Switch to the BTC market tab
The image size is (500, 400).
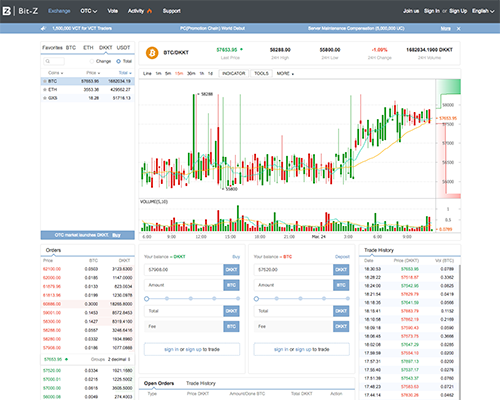(x=71, y=48)
